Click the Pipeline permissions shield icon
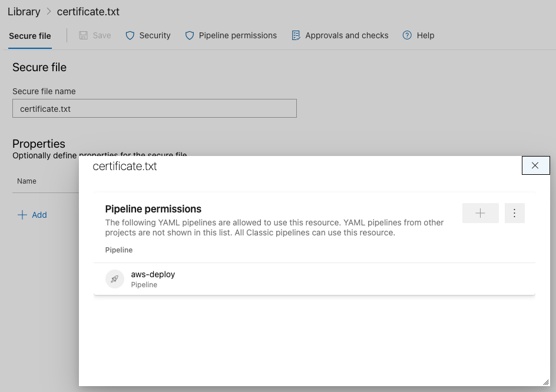The image size is (556, 392). coord(189,35)
